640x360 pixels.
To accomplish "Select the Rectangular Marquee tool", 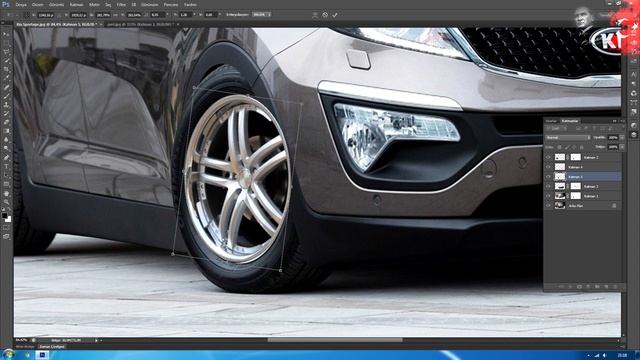I will tap(6, 43).
